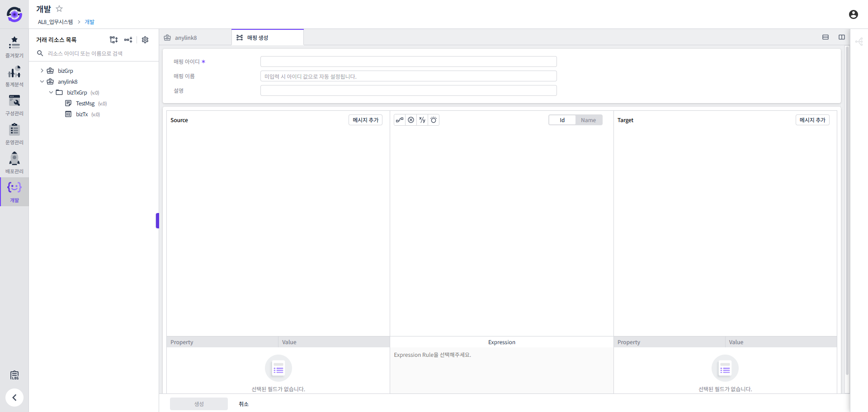Select the TestMsg tree item

pos(85,104)
